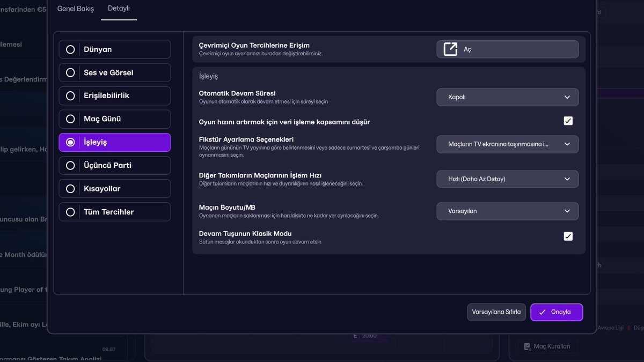Click the Maç Kuralları icon in background window
The width and height of the screenshot is (644, 362).
click(x=527, y=346)
